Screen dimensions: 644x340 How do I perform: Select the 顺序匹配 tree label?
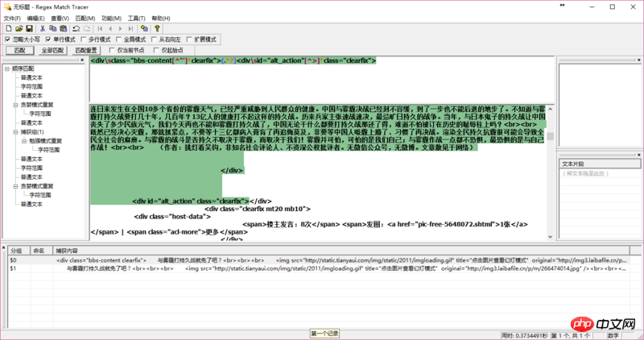[x=23, y=68]
